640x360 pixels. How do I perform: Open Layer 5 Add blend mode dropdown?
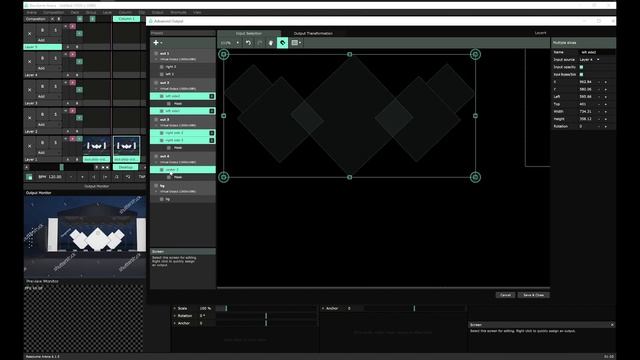pyautogui.click(x=48, y=40)
